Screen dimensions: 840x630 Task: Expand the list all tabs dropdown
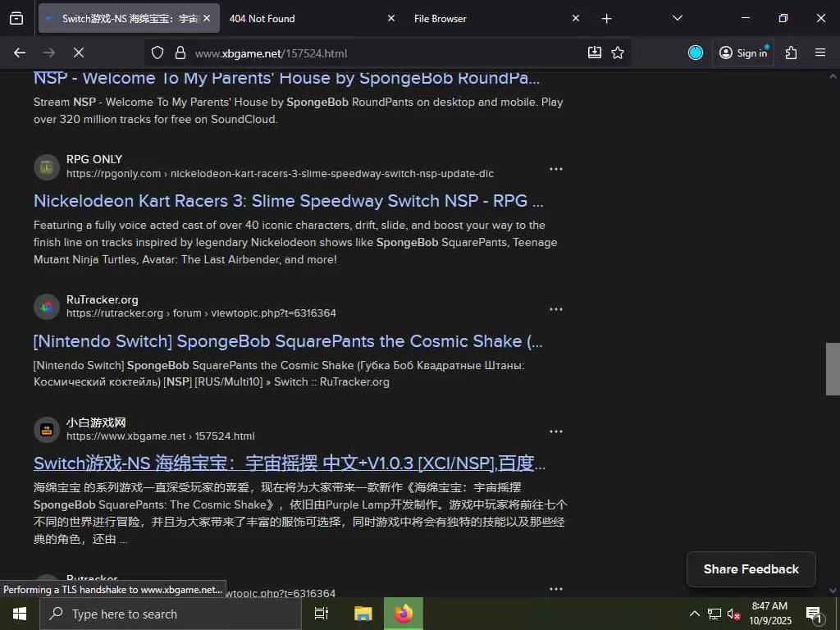(677, 18)
